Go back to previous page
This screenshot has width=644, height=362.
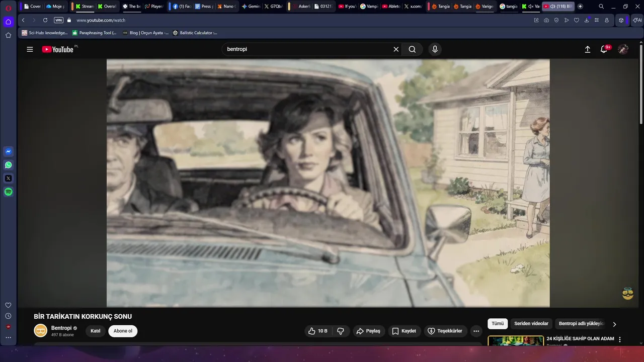point(23,20)
